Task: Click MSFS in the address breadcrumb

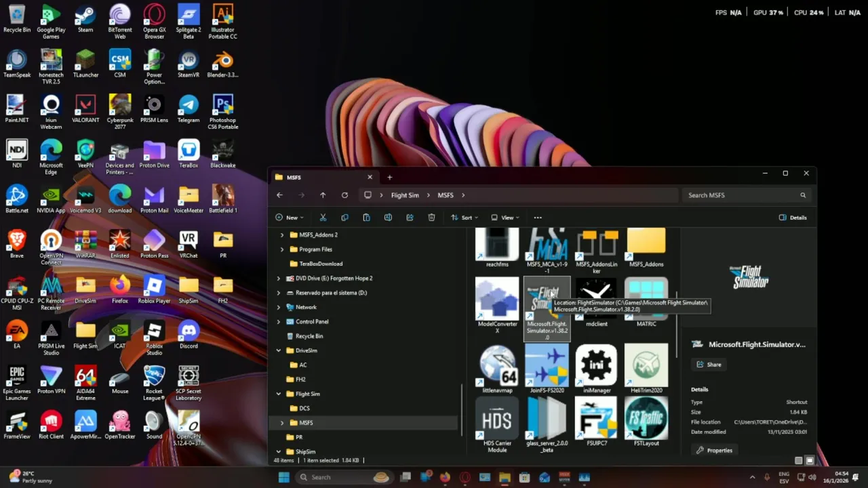Action: click(446, 195)
